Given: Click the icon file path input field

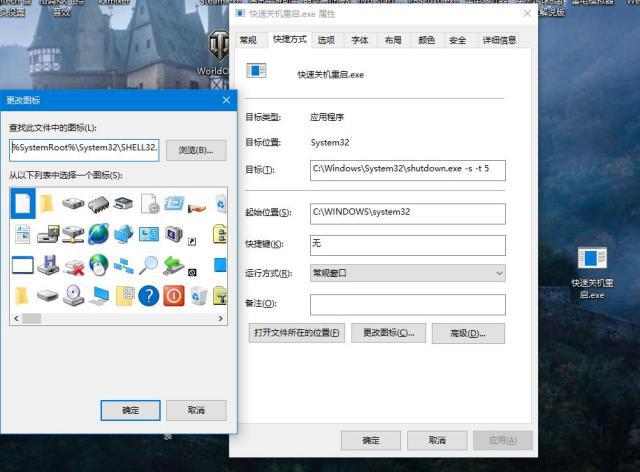Looking at the screenshot, I should pos(84,150).
